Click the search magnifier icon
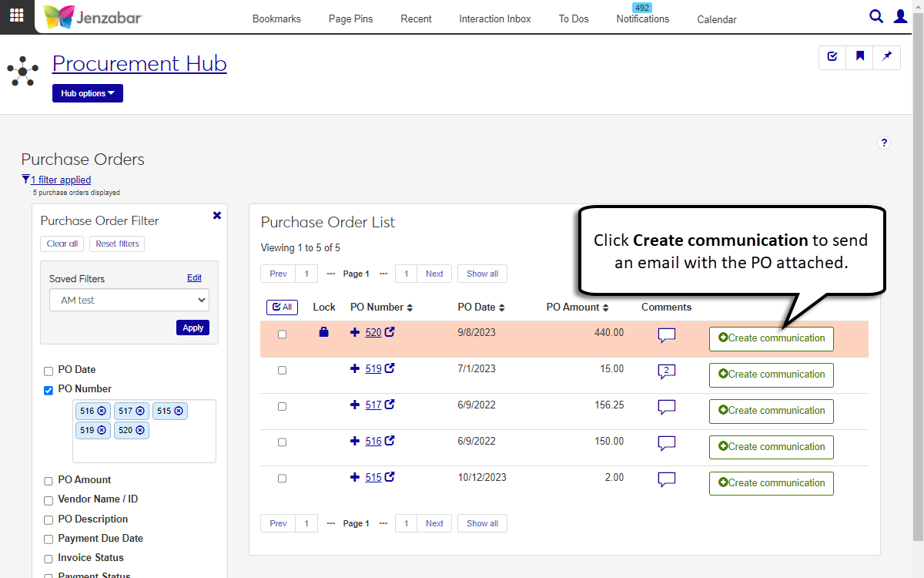 tap(876, 16)
